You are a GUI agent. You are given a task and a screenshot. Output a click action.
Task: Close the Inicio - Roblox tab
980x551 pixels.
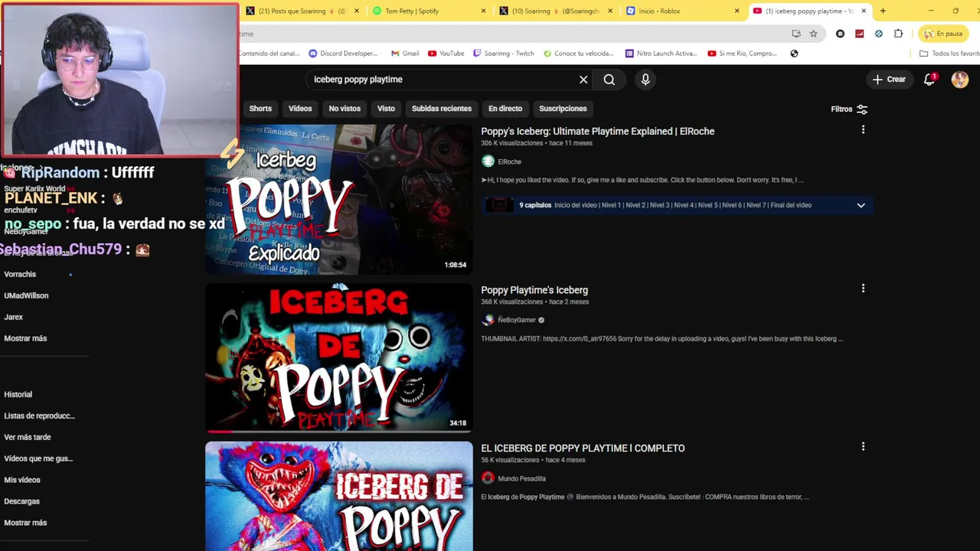737,11
